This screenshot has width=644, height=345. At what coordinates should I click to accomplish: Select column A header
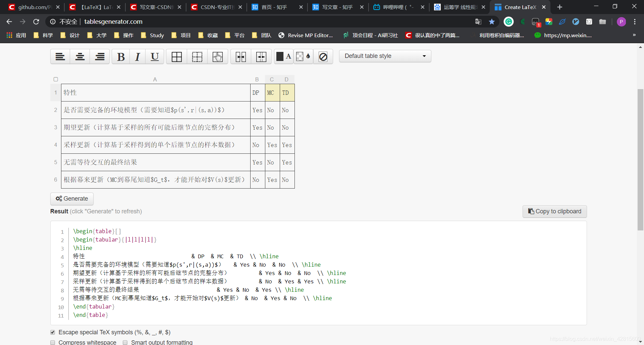point(155,79)
